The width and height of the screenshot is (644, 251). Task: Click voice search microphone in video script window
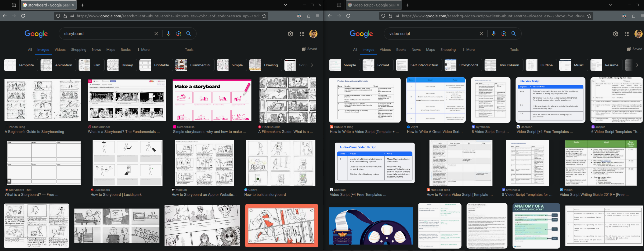[493, 33]
